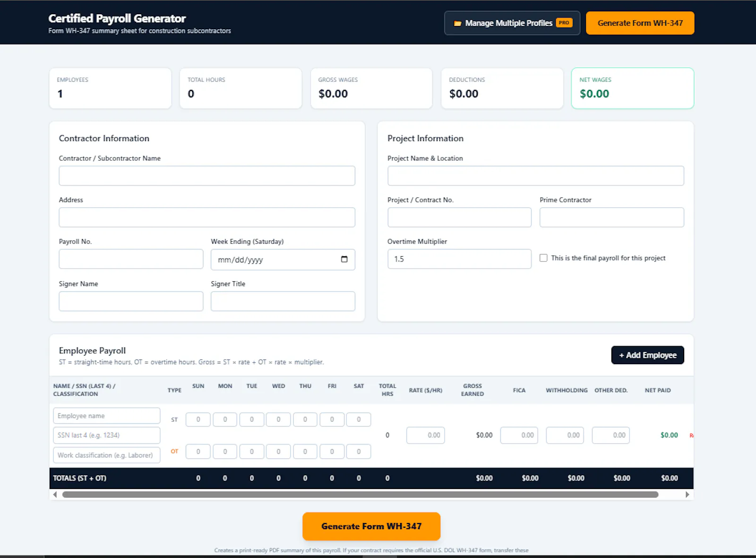Focus the Contractor / Subcontractor Name field
756x558 pixels.
click(207, 175)
